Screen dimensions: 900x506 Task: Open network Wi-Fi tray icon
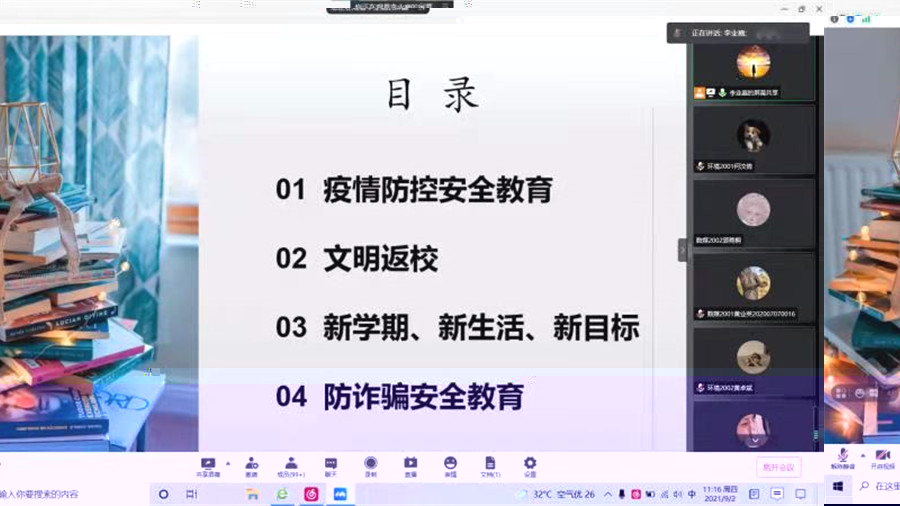664,494
